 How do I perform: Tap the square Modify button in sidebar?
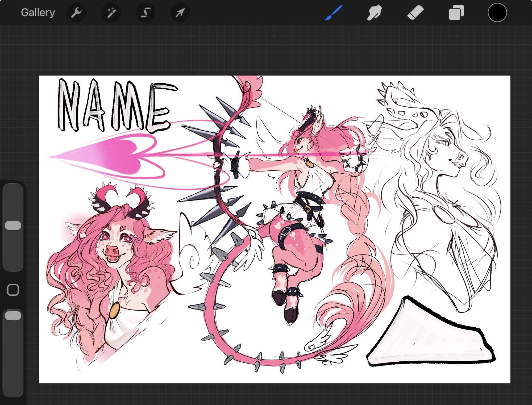(13, 290)
